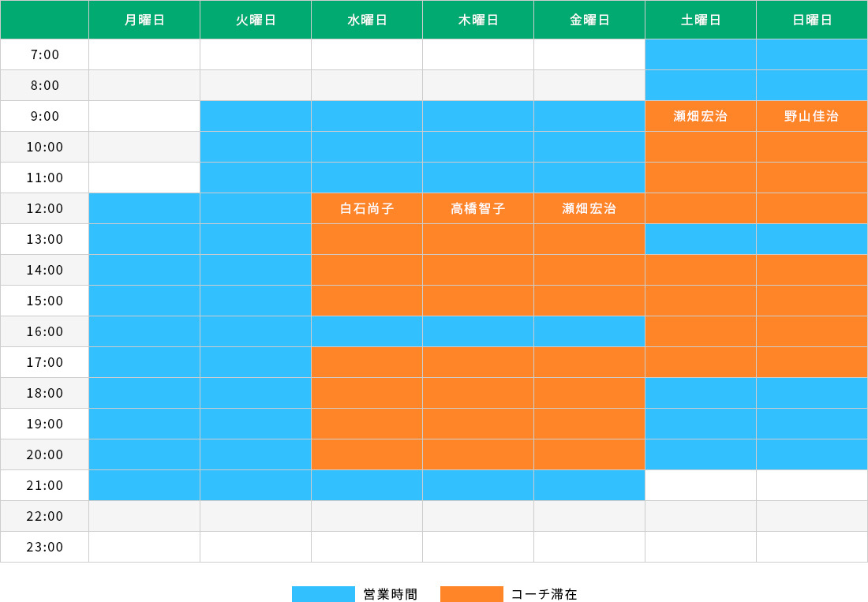Click 瀬畑宏治 in Friday 12:00 slot
Screen dimensions: 868x602
[589, 209]
